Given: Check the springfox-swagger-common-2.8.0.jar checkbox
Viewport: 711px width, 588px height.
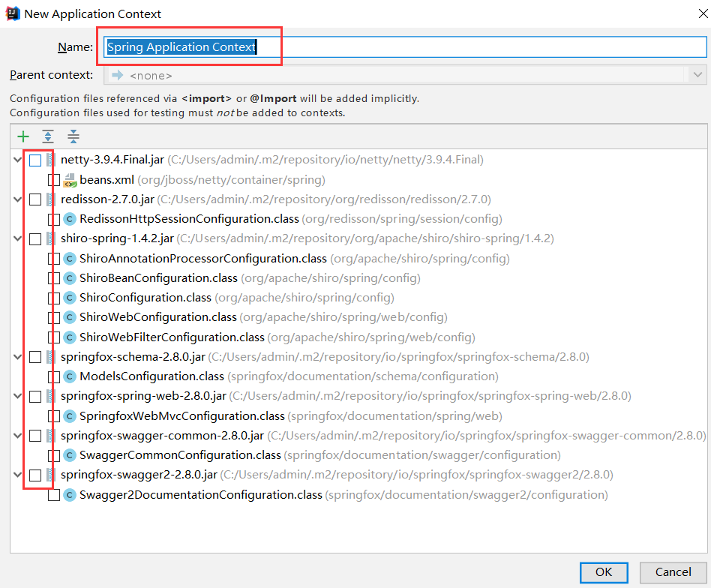Looking at the screenshot, I should point(35,436).
